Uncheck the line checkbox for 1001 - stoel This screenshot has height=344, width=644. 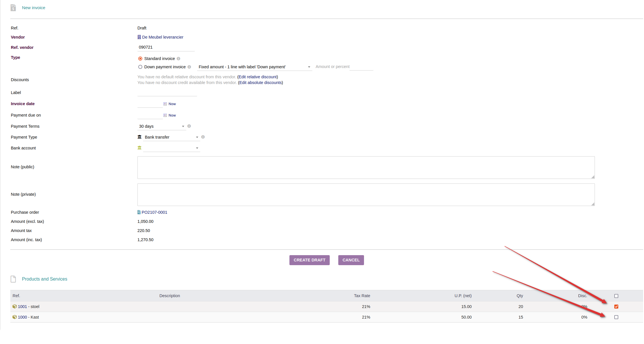[616, 306]
